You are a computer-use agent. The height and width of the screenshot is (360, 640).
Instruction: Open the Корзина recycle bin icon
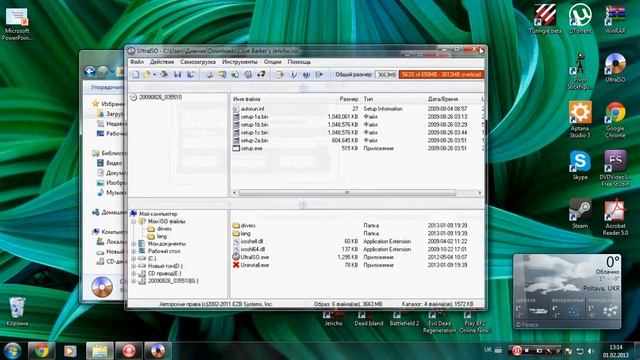pos(17,311)
